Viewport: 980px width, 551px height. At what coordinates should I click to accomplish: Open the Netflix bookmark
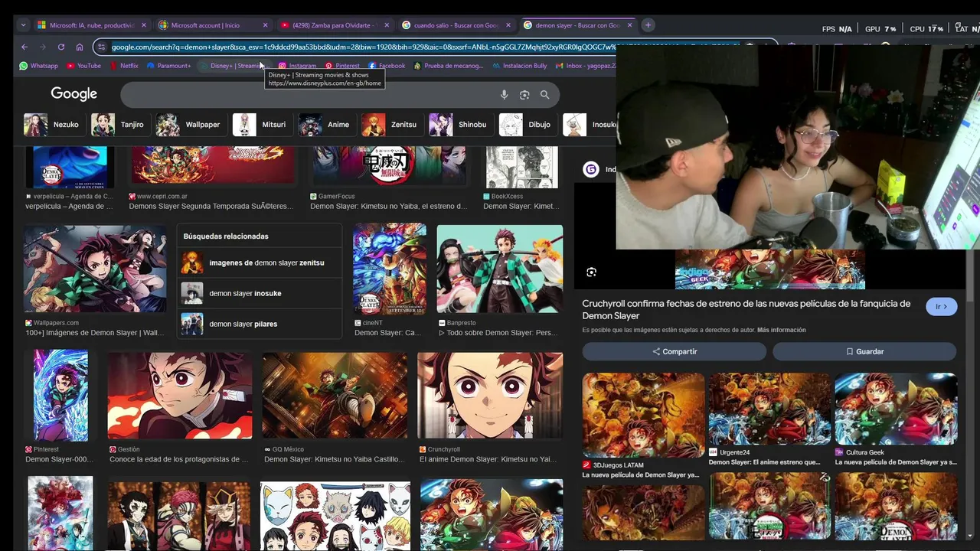point(124,66)
